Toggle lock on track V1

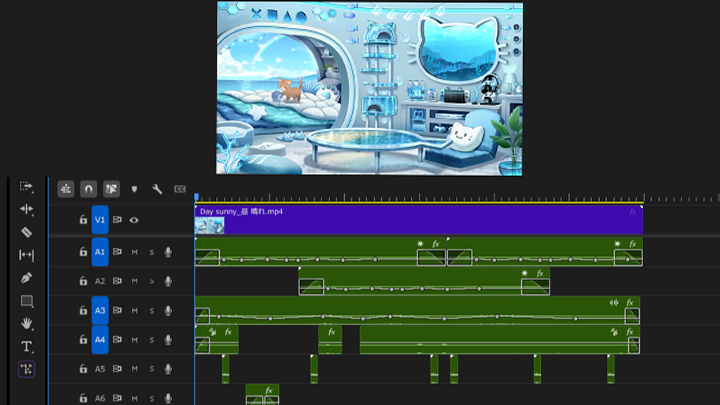(x=83, y=219)
